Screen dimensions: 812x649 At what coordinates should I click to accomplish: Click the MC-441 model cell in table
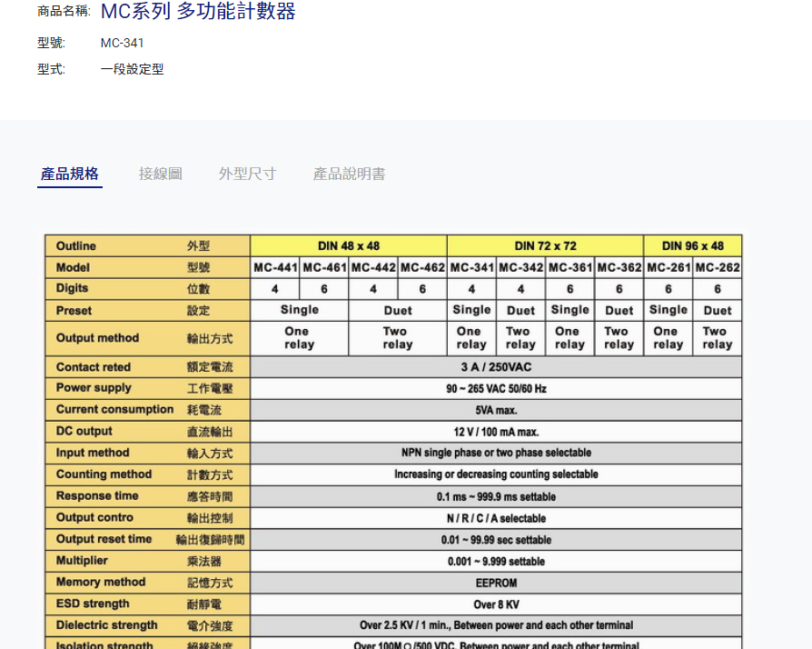coord(275,268)
